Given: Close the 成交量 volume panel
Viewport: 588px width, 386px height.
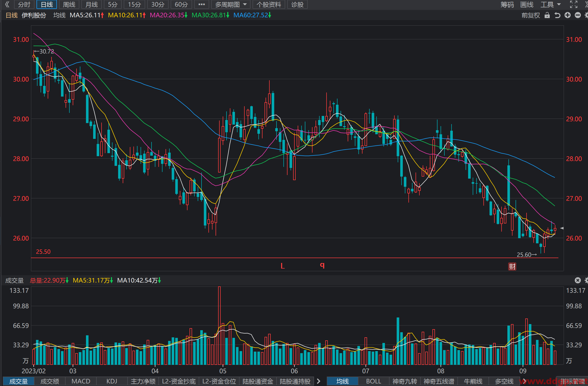Looking at the screenshot, I should coord(578,280).
